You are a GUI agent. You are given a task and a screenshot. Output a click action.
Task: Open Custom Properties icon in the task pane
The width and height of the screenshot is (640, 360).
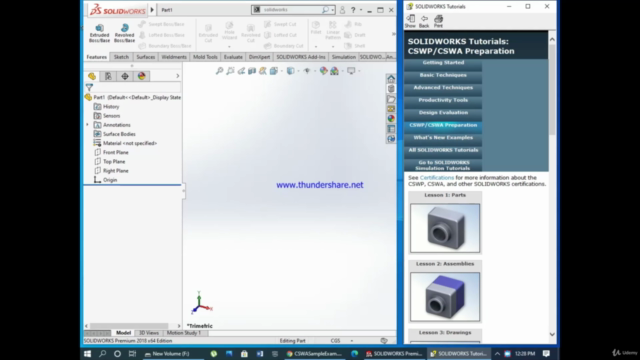click(391, 129)
